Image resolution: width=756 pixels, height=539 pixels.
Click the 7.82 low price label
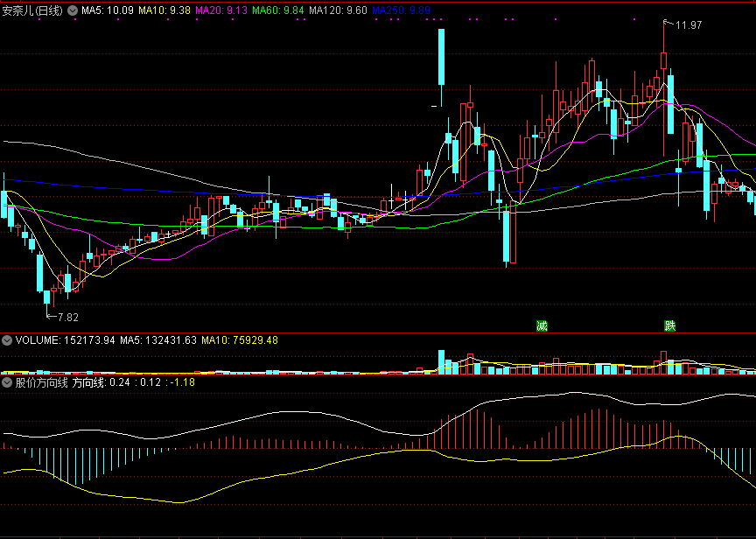point(68,318)
